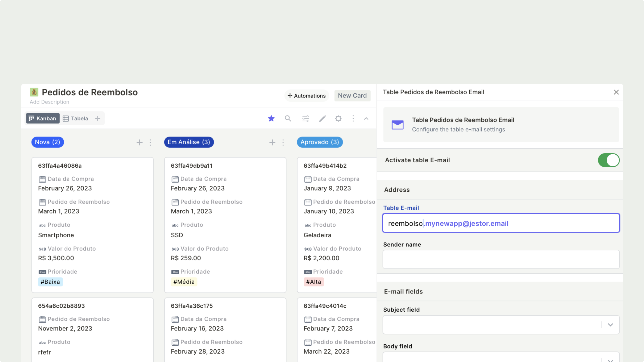Click the New Card button
The height and width of the screenshot is (362, 644).
[x=352, y=96]
